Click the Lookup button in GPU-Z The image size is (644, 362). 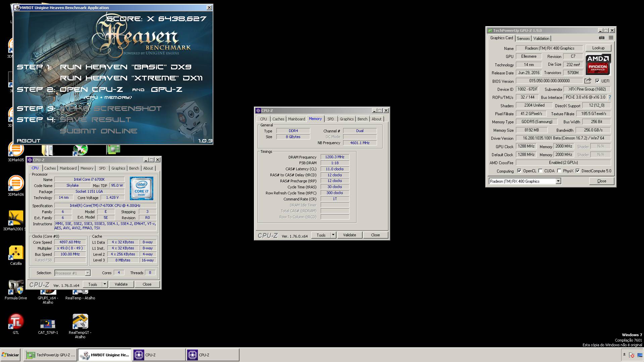(x=598, y=48)
